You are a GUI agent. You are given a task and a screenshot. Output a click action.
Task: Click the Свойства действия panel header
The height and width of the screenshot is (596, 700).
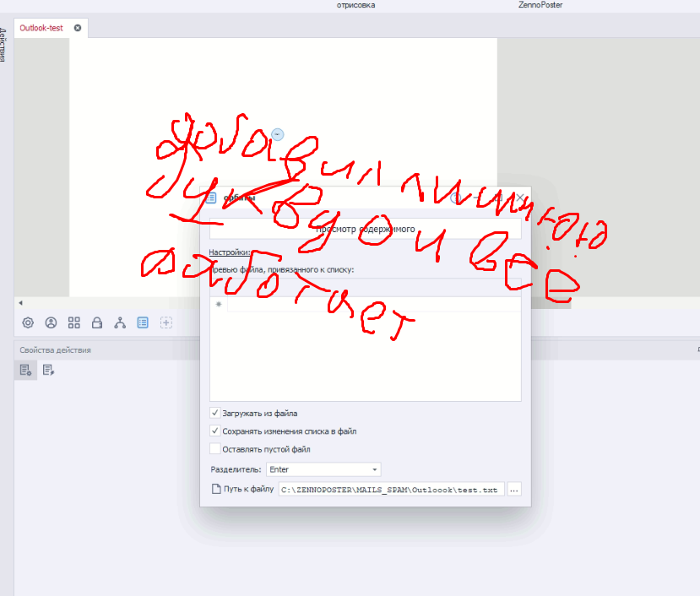[x=56, y=350]
